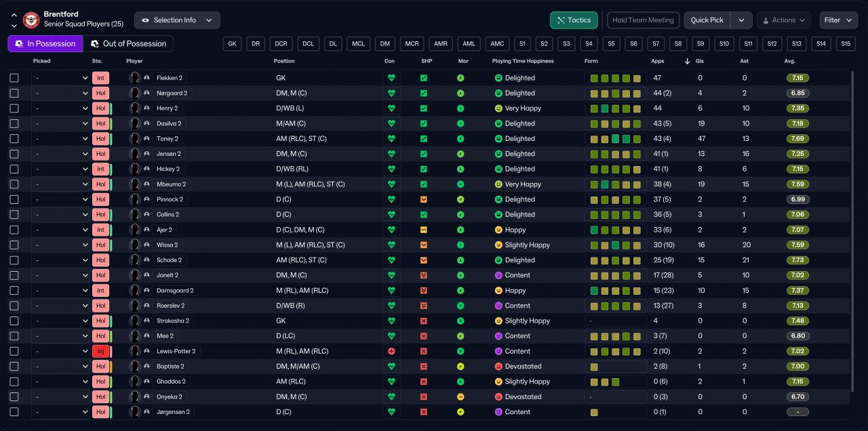
Task: Click the Brentford club badge icon
Action: pyautogui.click(x=31, y=20)
